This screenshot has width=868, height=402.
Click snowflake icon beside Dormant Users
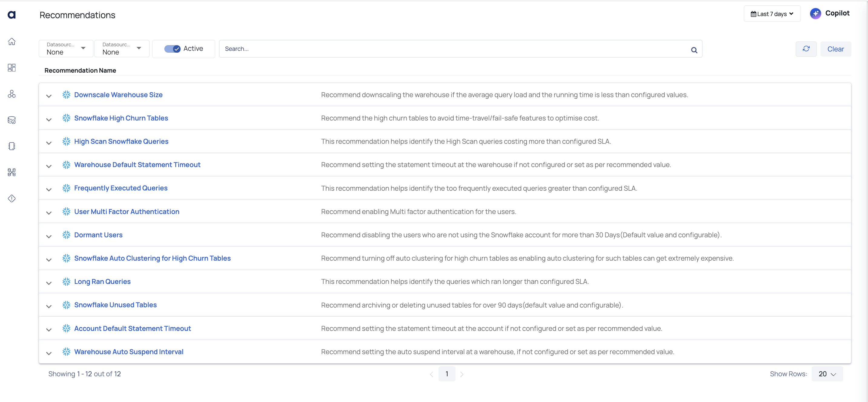[66, 235]
